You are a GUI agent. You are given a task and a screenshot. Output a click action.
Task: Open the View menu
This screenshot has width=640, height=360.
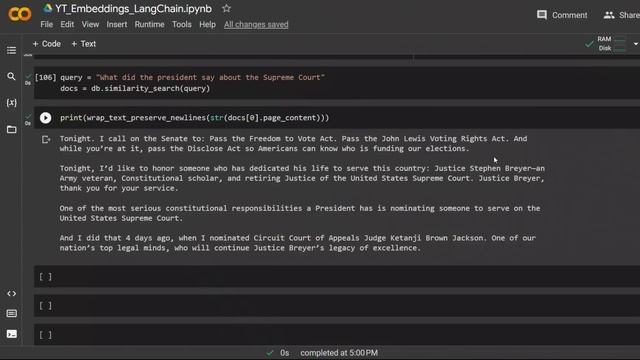click(x=90, y=24)
